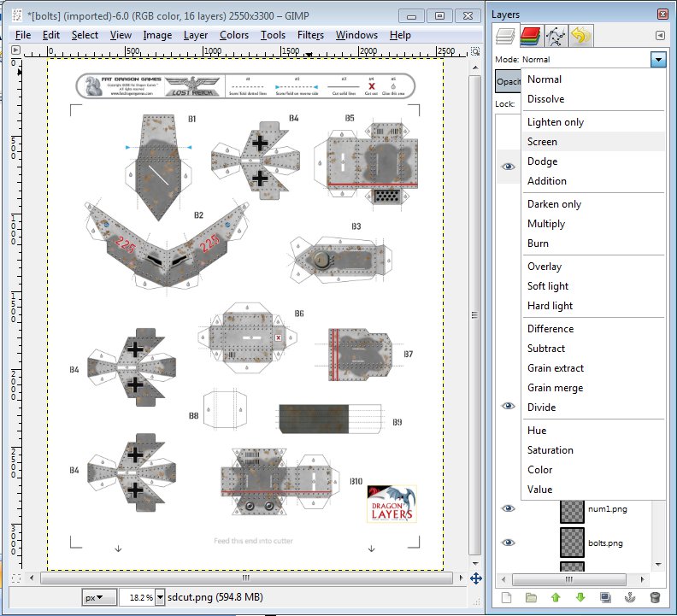This screenshot has height=616, width=677.
Task: Switch to the Channels tab
Action: pos(532,36)
